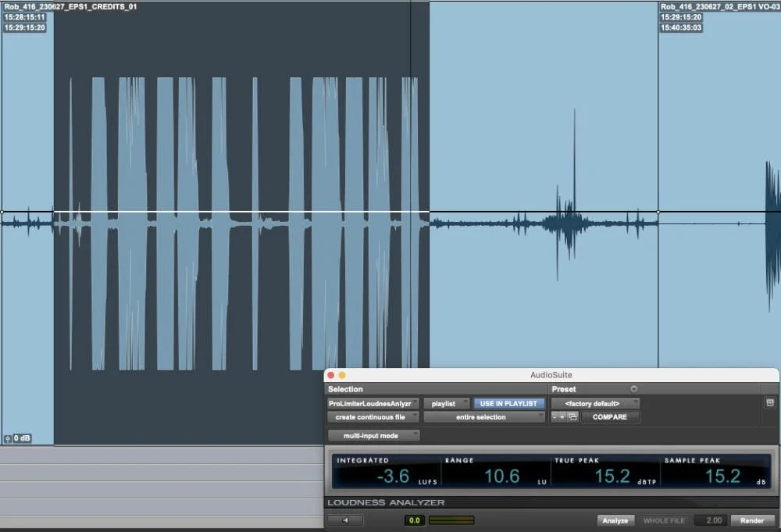Click the plus icon beside the preset controls
The height and width of the screenshot is (532, 781).
561,417
